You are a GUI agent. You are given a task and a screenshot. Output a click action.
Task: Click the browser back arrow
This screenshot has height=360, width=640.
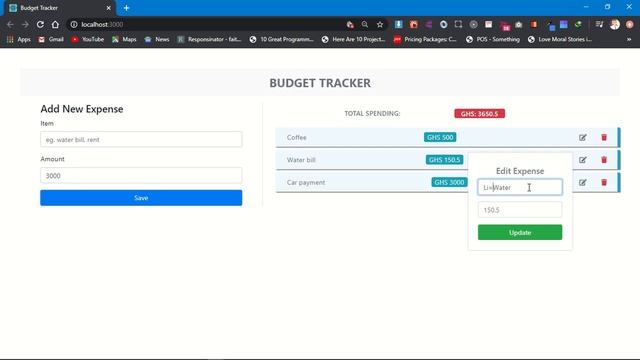coord(10,24)
